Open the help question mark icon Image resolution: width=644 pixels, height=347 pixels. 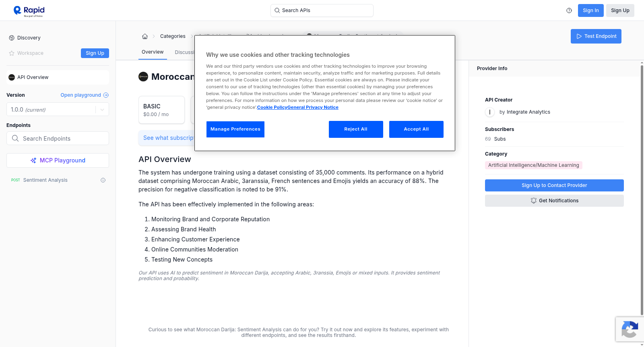(x=569, y=10)
